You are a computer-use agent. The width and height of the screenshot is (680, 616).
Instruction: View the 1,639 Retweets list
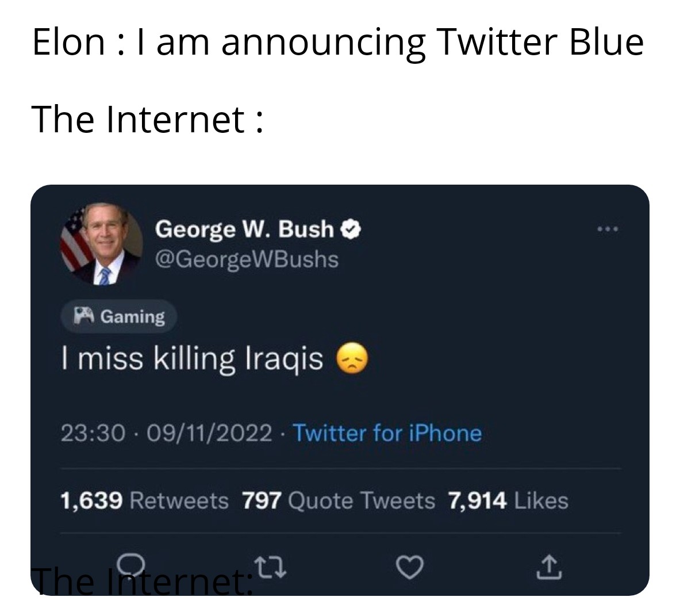pyautogui.click(x=144, y=500)
